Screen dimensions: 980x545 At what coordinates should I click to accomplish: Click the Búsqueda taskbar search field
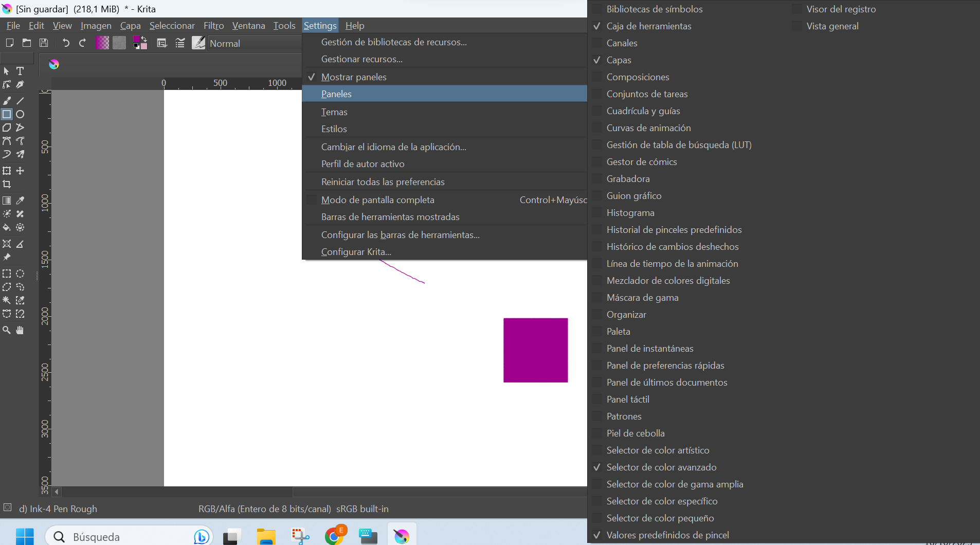click(129, 536)
